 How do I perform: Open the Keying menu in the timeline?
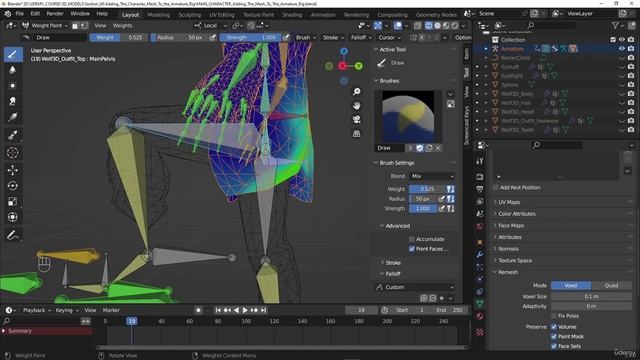[67, 310]
